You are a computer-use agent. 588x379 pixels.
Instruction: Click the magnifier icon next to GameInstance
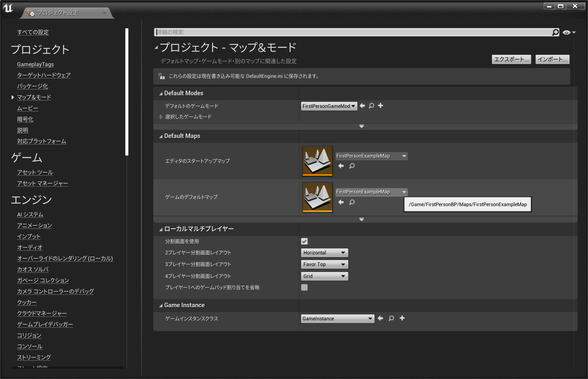[x=391, y=318]
